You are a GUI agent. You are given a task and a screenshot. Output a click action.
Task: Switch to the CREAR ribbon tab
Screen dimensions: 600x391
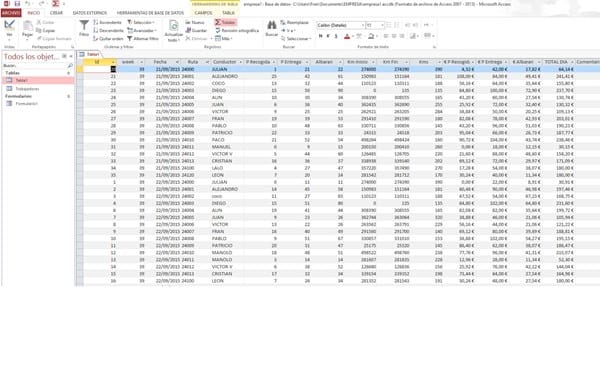point(56,13)
